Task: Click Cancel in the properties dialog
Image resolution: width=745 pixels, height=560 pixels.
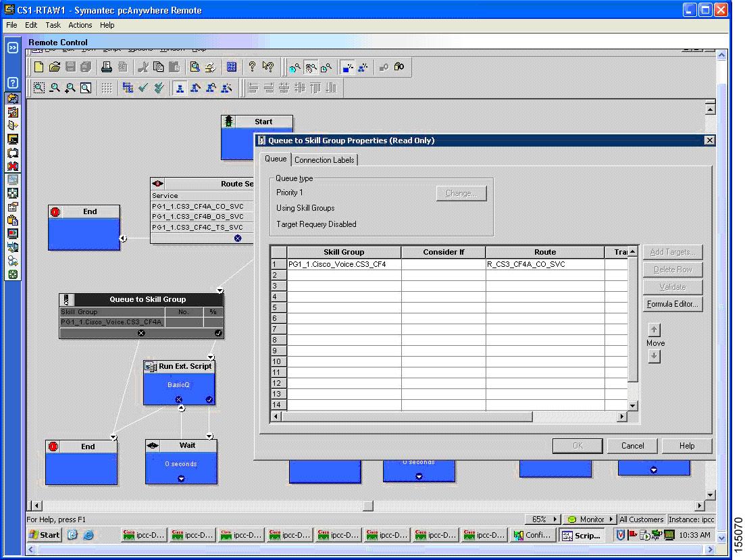Action: [632, 446]
